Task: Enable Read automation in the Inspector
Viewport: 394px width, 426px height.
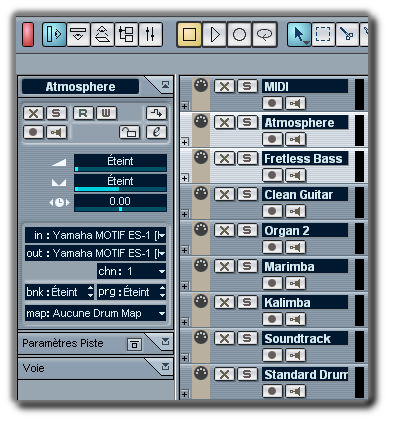Action: point(83,113)
